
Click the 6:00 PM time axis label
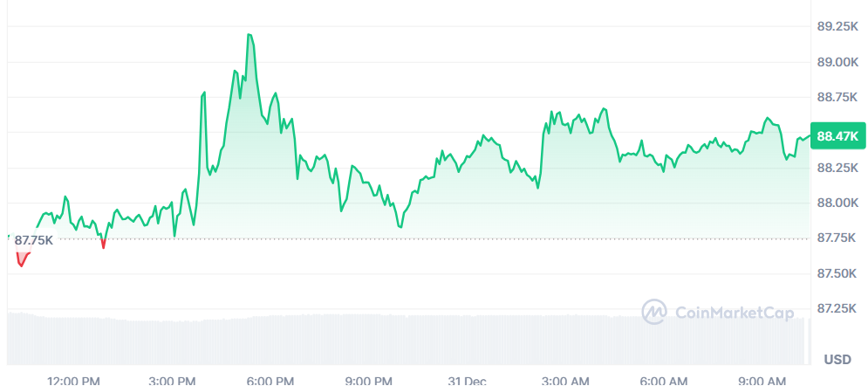pos(270,381)
